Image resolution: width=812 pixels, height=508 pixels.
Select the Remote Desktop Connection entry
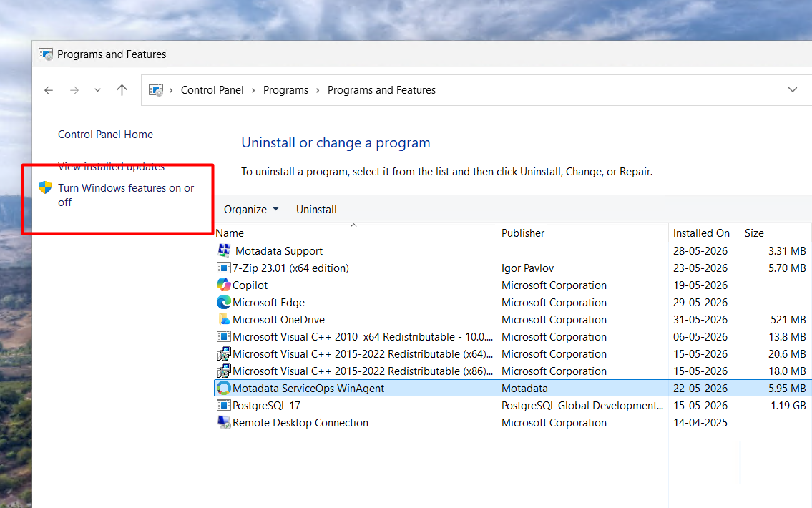(300, 423)
